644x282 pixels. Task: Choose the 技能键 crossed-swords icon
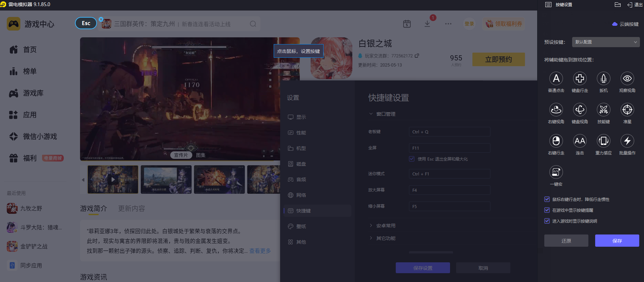tap(604, 110)
